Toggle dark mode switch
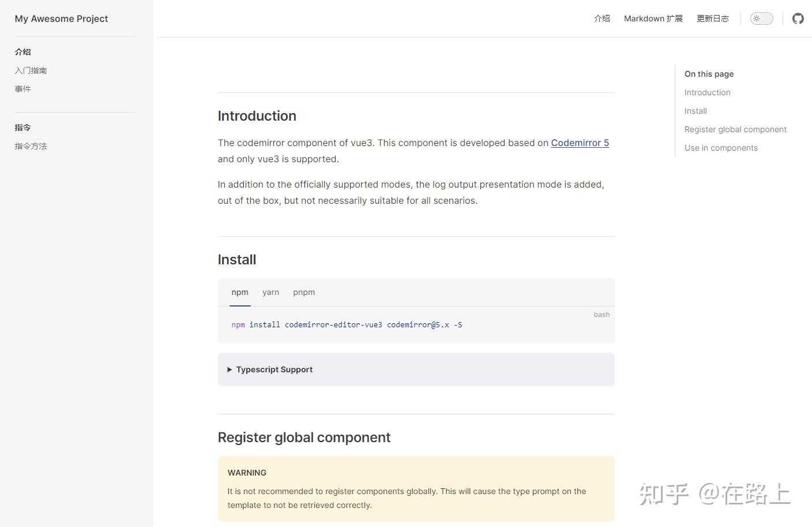 tap(761, 18)
